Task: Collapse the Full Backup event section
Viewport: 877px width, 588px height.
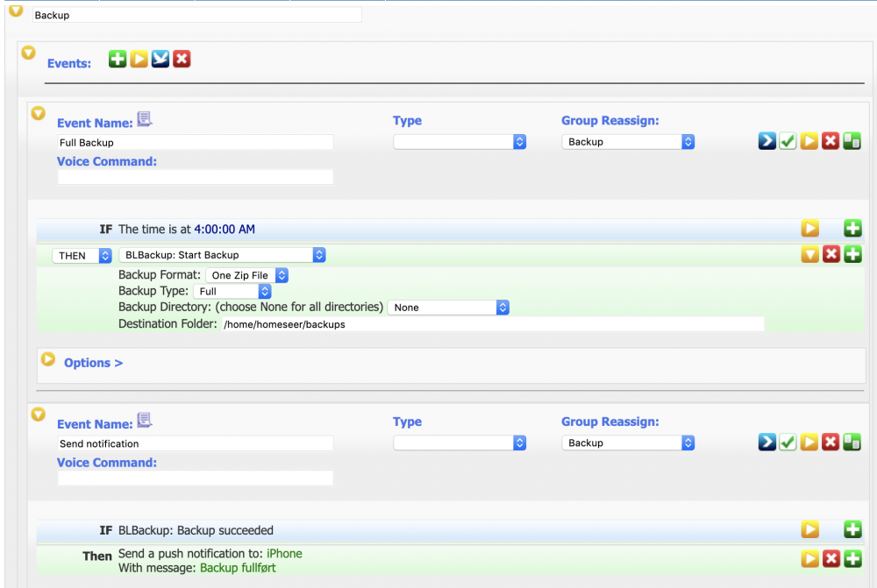Action: pos(38,114)
